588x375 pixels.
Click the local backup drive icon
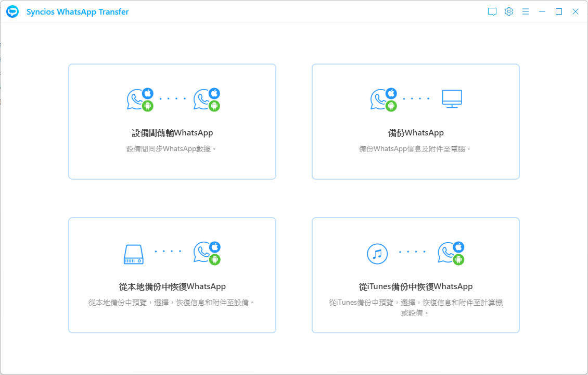(133, 254)
